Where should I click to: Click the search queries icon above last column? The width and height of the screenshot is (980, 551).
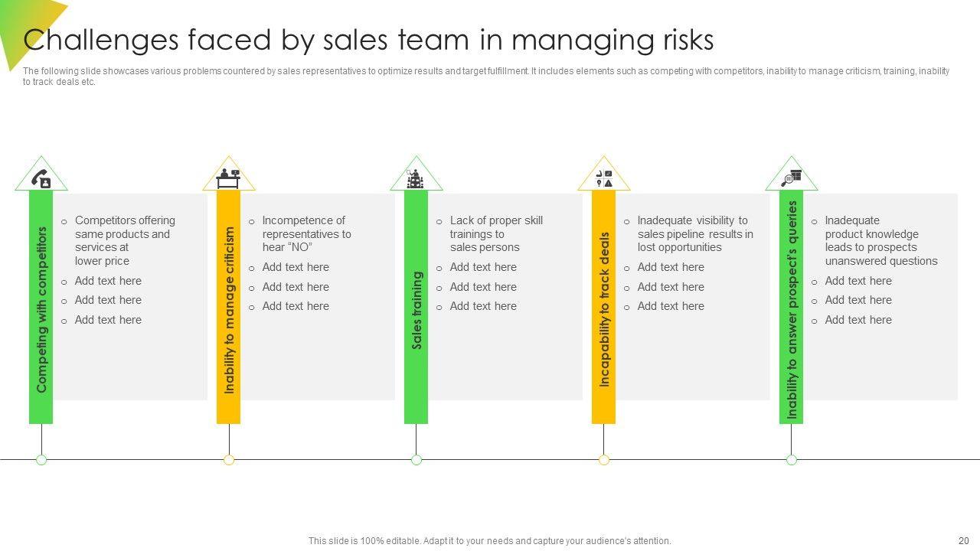click(x=792, y=178)
